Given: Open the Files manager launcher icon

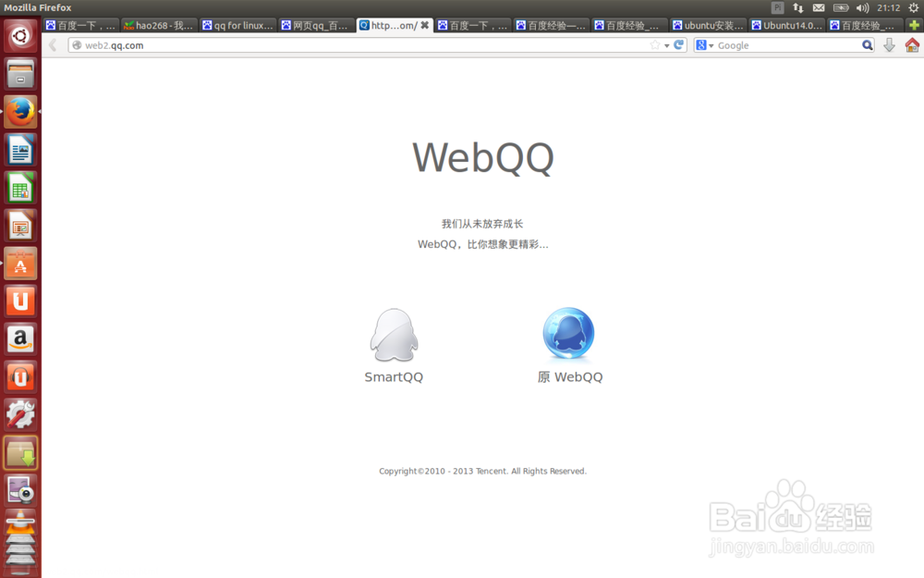Looking at the screenshot, I should 20,74.
